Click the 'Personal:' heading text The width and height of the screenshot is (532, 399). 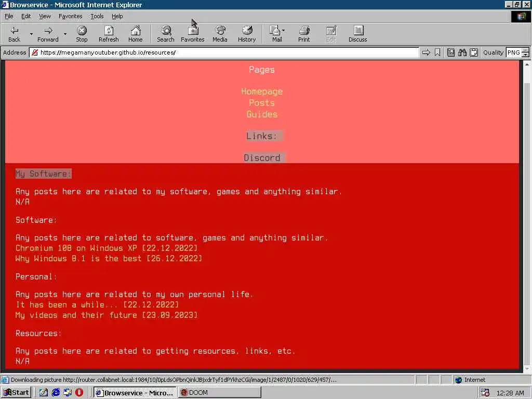[x=36, y=276]
